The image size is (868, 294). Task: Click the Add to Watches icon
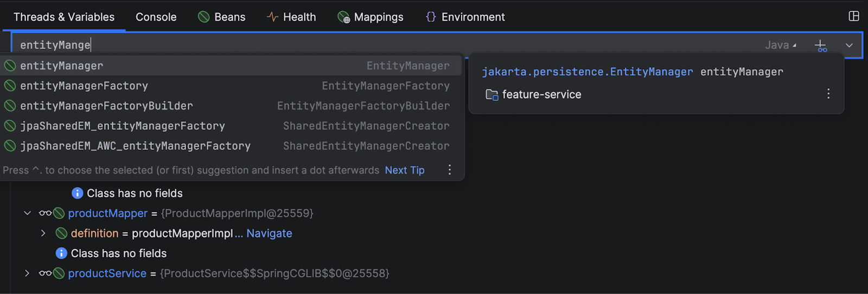click(x=821, y=46)
